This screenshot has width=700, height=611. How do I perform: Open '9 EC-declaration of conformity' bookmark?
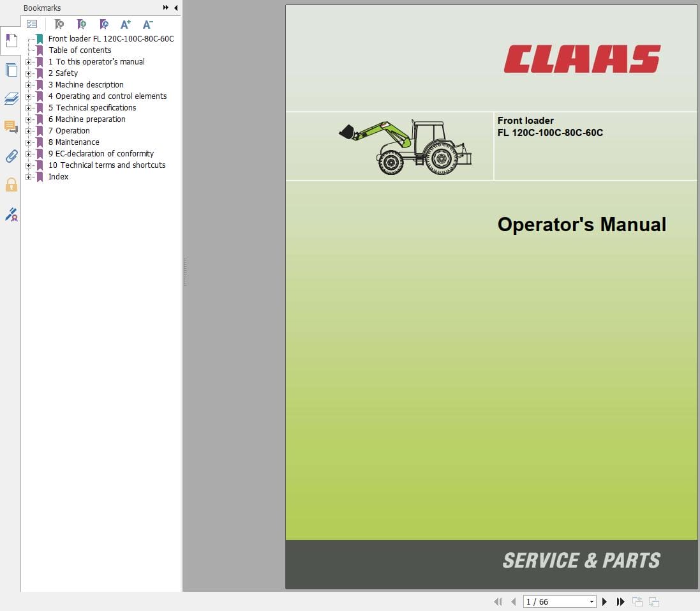click(101, 154)
